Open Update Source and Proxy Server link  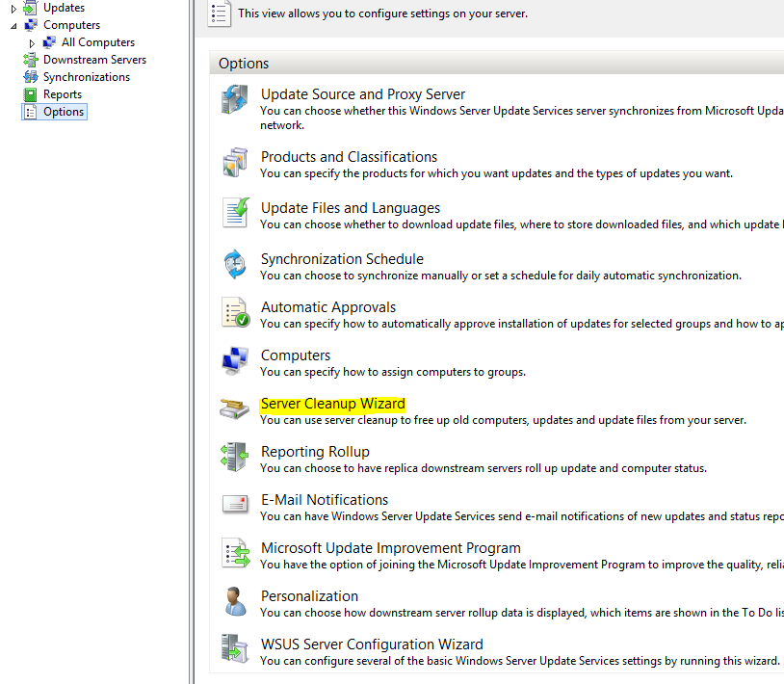[x=363, y=94]
